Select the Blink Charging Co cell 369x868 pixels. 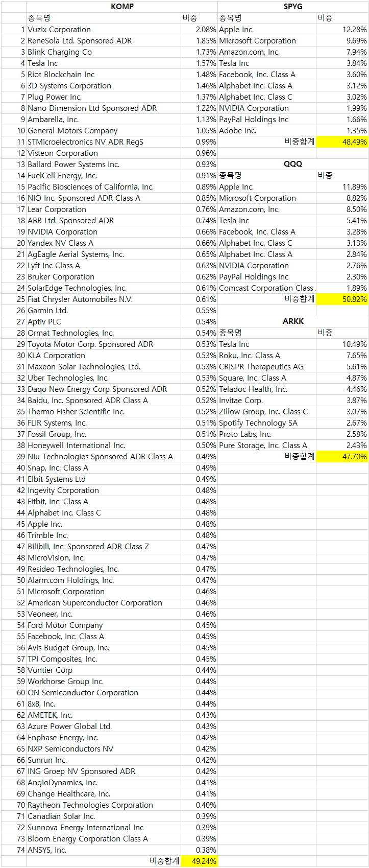104,52
